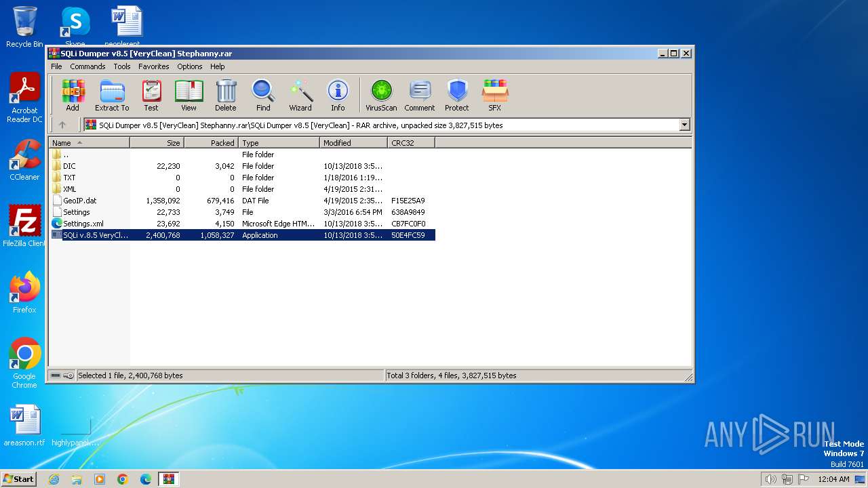Sort by Modified column header
The width and height of the screenshot is (868, 488).
(x=353, y=143)
